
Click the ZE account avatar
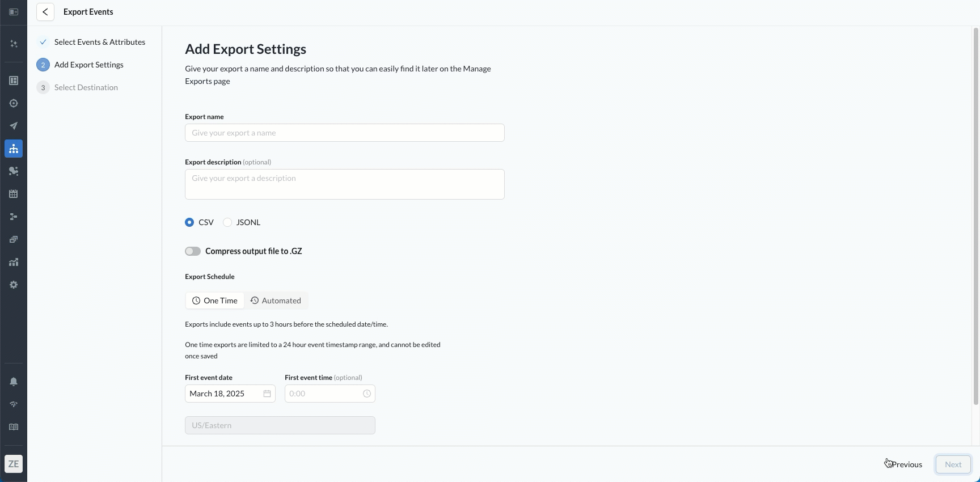coord(14,464)
